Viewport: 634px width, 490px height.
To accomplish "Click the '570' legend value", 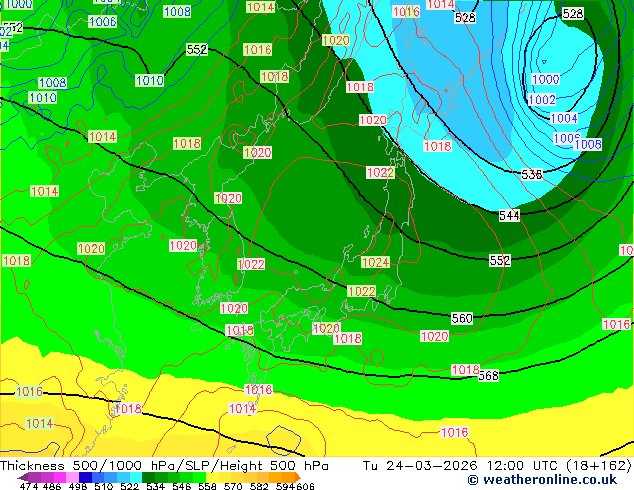I will 233,486.
